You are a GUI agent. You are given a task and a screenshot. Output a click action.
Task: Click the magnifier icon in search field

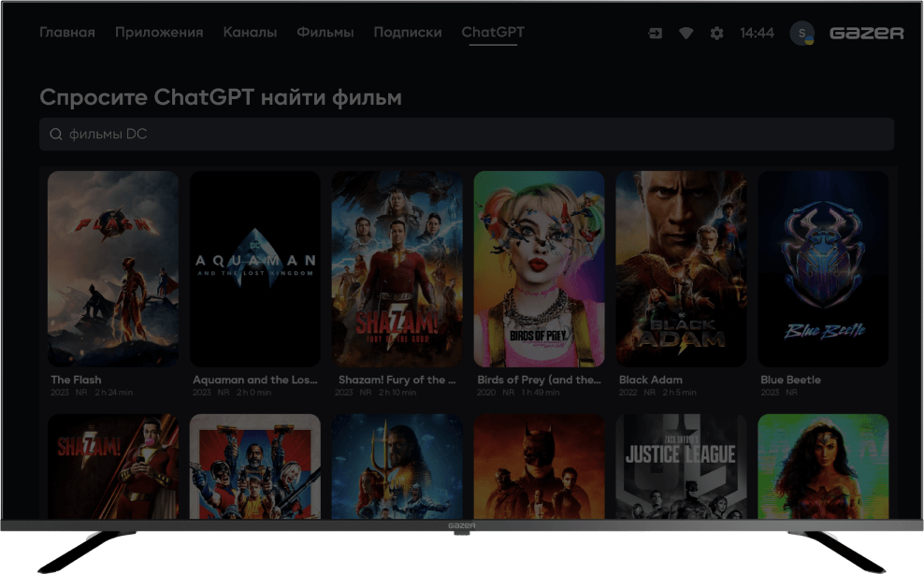point(56,135)
